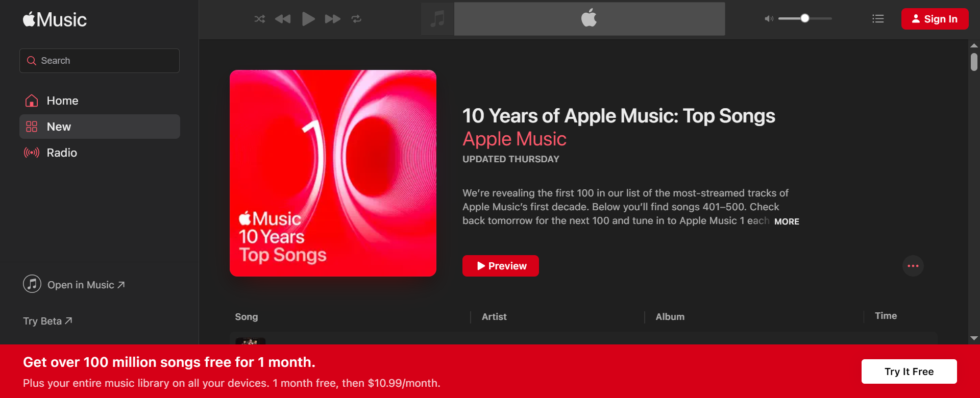Select New in the sidebar
Image resolution: width=980 pixels, height=398 pixels.
(x=59, y=127)
